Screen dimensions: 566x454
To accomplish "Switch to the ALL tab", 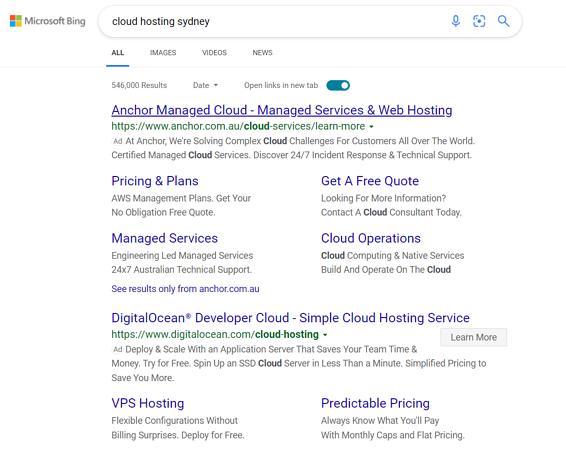I will pos(118,53).
